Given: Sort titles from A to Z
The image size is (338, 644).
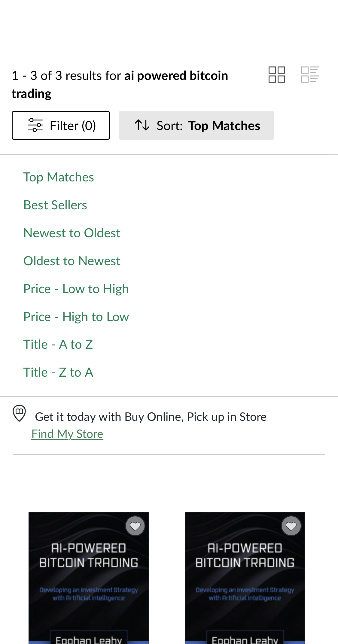Looking at the screenshot, I should point(58,345).
